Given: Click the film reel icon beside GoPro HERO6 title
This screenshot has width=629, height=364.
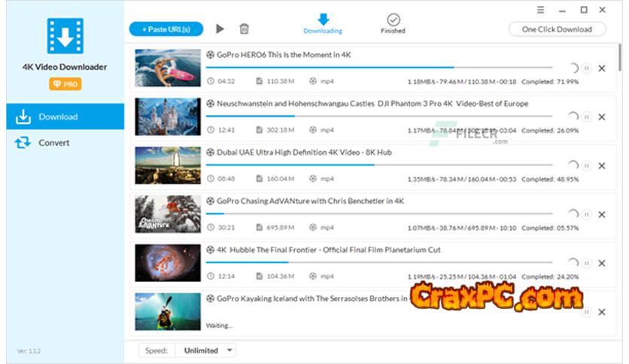Looking at the screenshot, I should tap(210, 54).
